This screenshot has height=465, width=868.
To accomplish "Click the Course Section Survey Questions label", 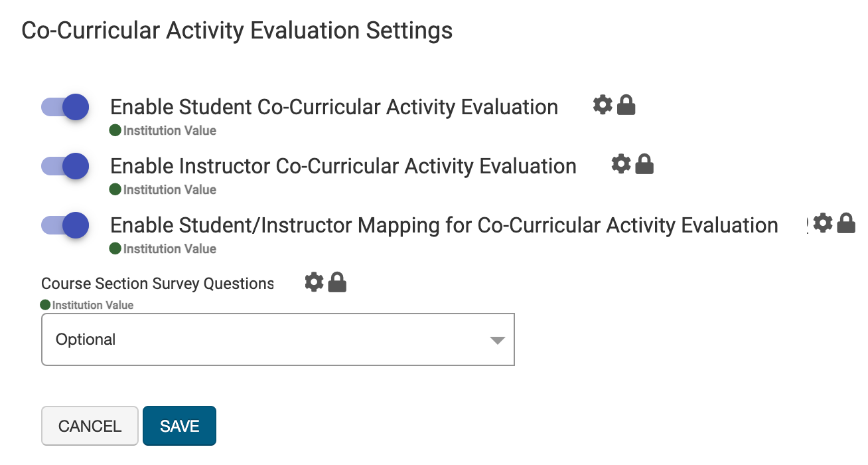I will click(x=157, y=284).
